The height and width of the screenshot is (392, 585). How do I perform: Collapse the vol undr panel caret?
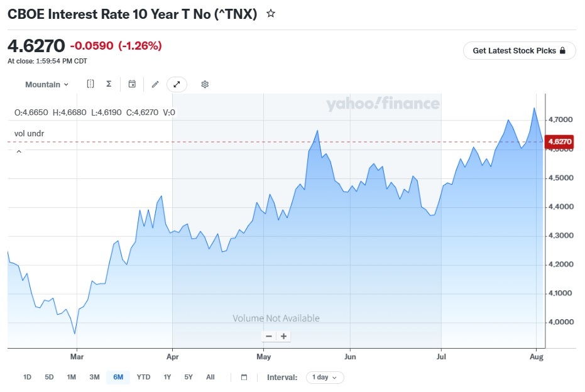(x=19, y=151)
